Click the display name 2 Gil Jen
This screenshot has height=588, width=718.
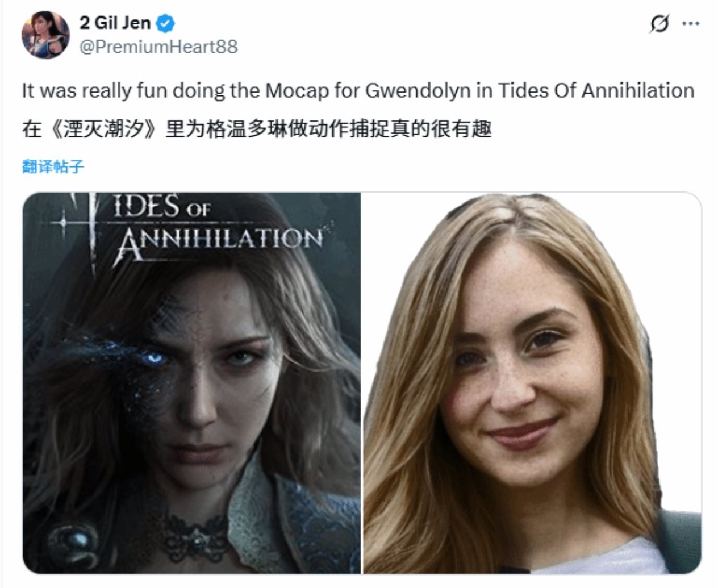115,23
